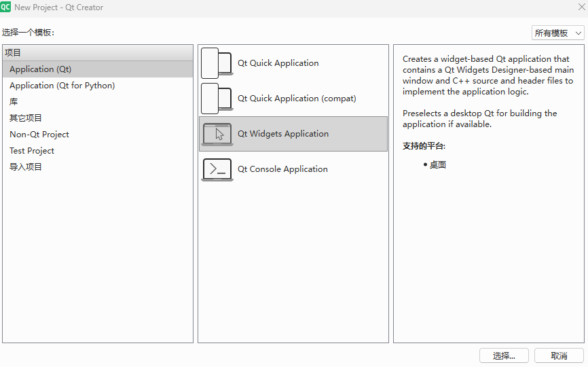Viewport: 588px width, 367px height.
Task: Select the Test Project category
Action: pyautogui.click(x=98, y=150)
